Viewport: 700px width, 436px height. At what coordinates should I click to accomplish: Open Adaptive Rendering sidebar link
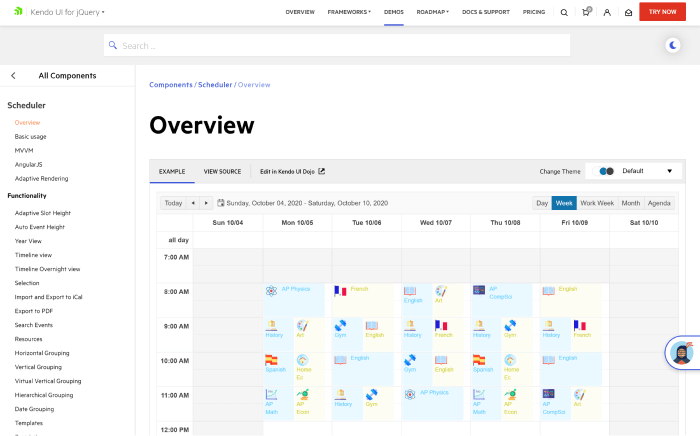(x=42, y=179)
